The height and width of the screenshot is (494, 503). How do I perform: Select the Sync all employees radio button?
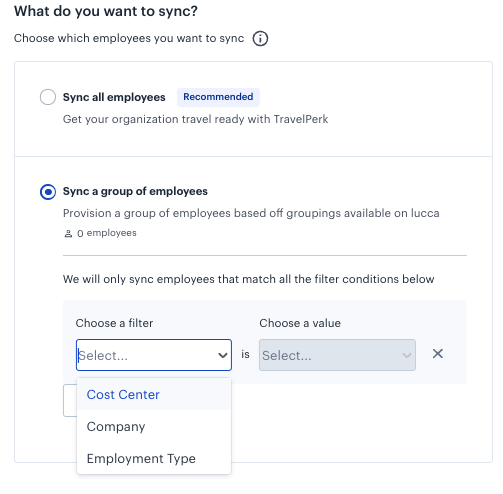48,97
